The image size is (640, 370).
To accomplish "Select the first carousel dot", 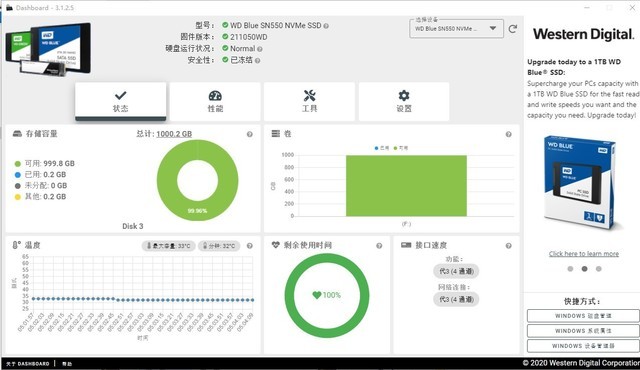I will (x=570, y=269).
